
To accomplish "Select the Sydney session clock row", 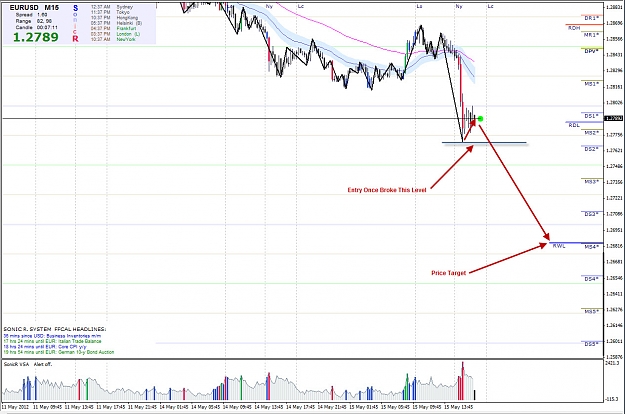I will click(112, 7).
